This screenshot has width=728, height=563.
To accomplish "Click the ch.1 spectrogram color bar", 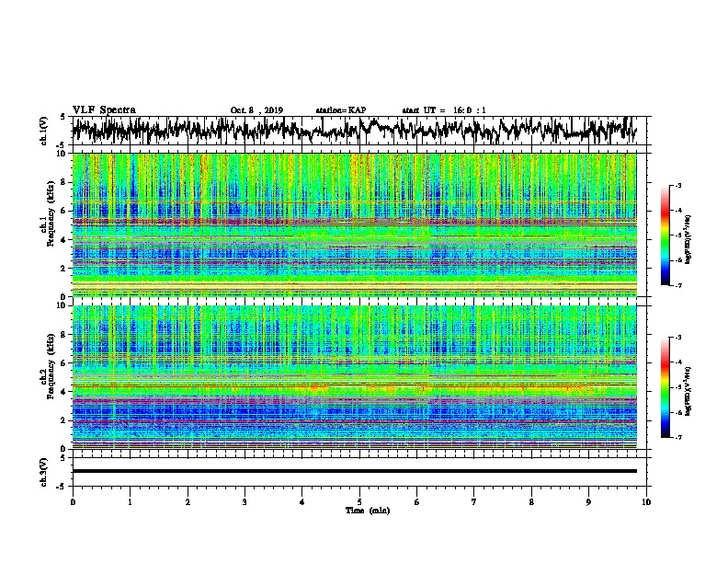I will (x=665, y=236).
